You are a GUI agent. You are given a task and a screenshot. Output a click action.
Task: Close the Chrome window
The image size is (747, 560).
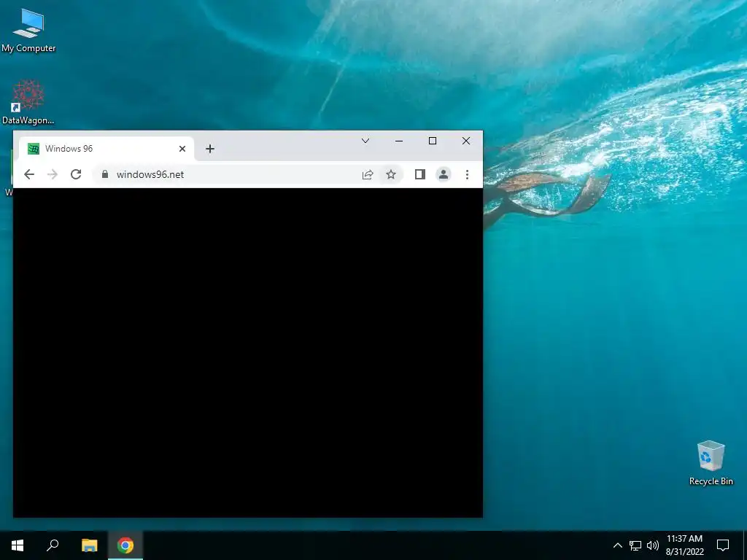pyautogui.click(x=466, y=141)
